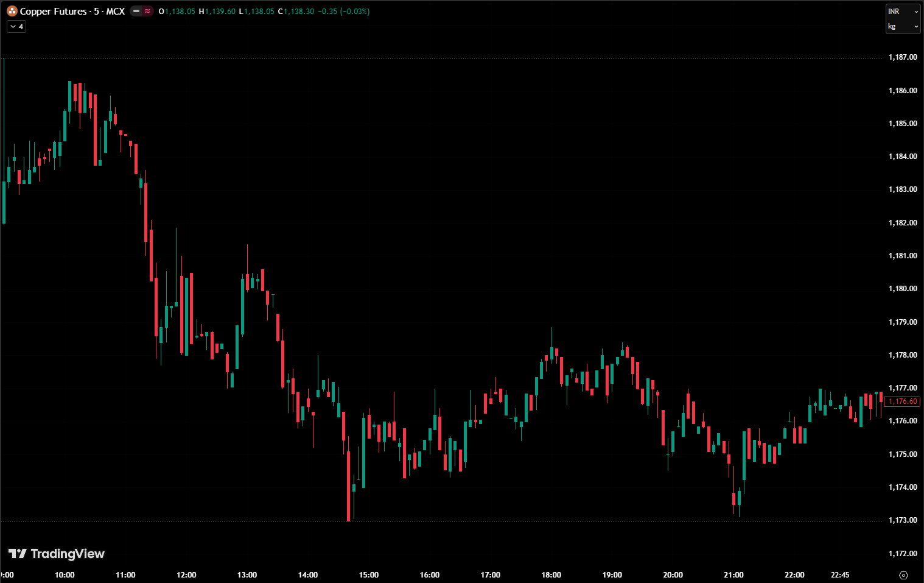Click the high value 1,139.60
924x583 pixels.
pos(220,12)
